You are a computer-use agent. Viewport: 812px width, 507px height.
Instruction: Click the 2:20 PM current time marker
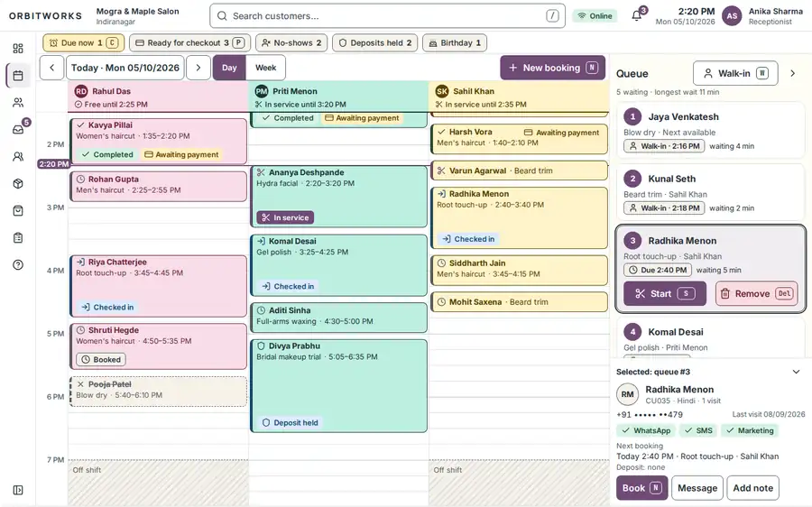click(53, 164)
